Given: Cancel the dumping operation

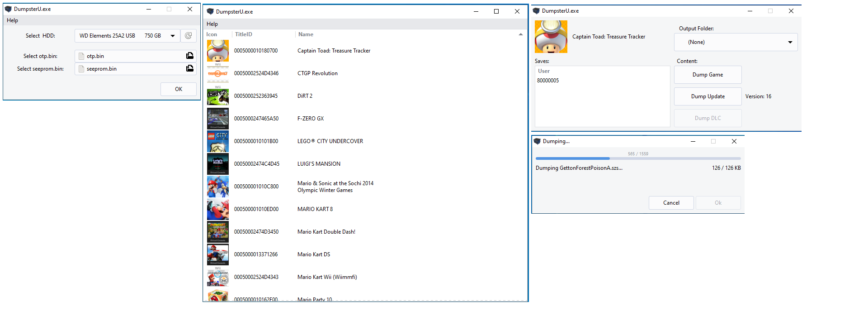Looking at the screenshot, I should point(671,203).
